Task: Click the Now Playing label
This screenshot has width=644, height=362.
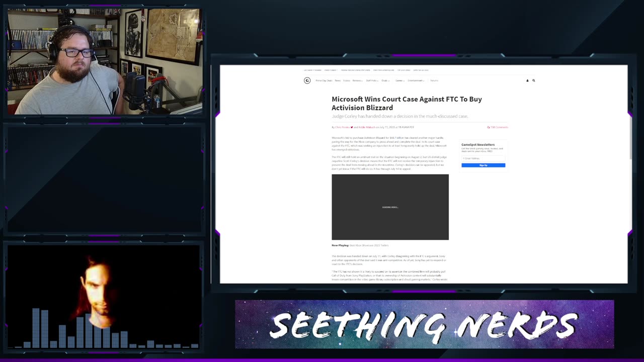Action: click(x=340, y=245)
